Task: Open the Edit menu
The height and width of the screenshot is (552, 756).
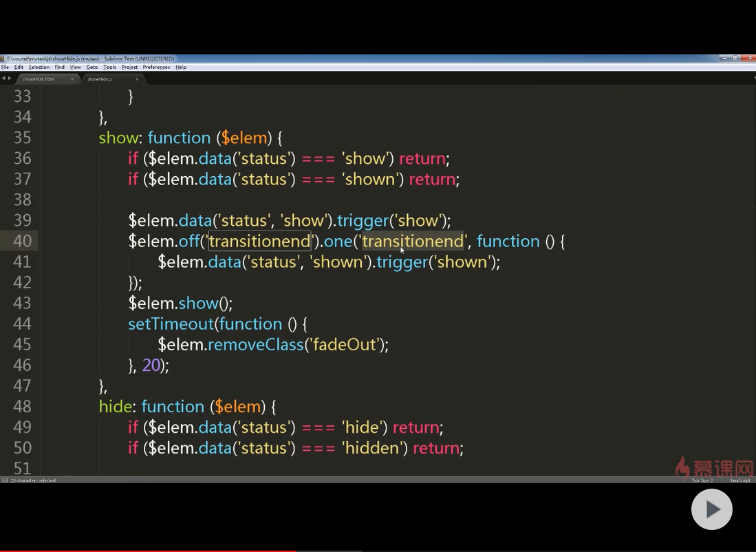Action: [x=19, y=67]
